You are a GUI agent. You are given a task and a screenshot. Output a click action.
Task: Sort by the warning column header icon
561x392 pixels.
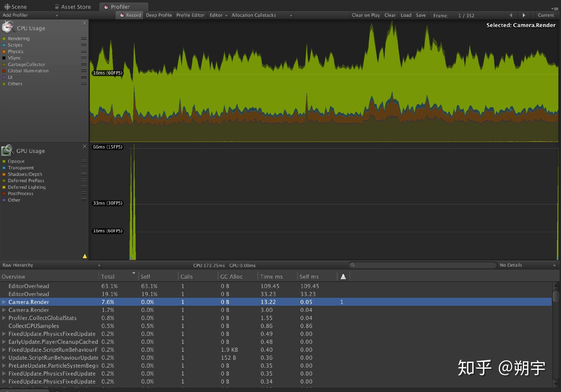coord(343,276)
